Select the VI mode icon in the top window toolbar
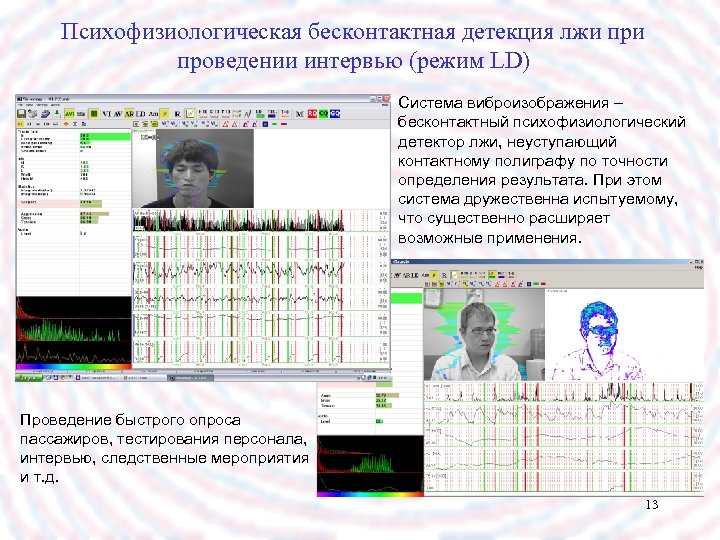Viewport: 720px width, 540px height. coord(107,114)
